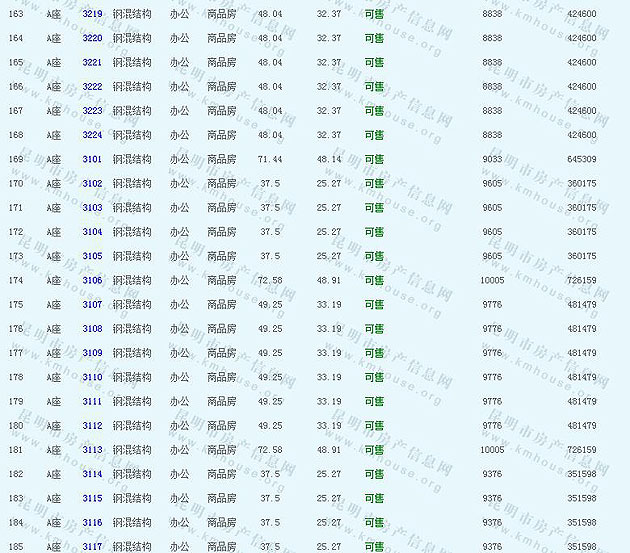Screen dimensions: 630x553
Task: Select the 645309 total price cell
Action: coord(581,159)
